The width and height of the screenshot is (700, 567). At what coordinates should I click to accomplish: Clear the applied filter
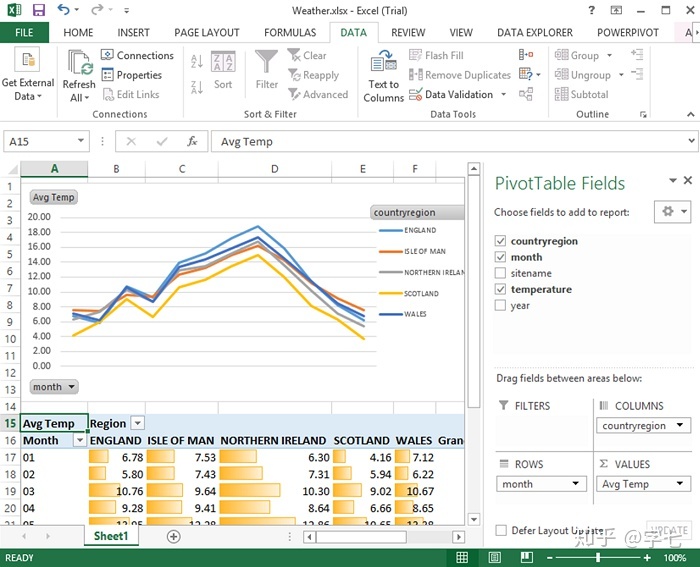click(x=307, y=55)
